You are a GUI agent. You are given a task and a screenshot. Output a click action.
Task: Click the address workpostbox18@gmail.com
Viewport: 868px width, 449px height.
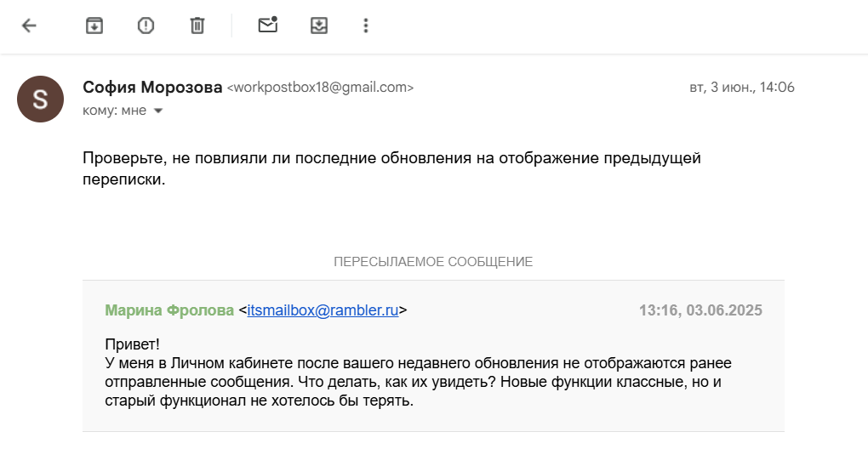[x=320, y=88]
